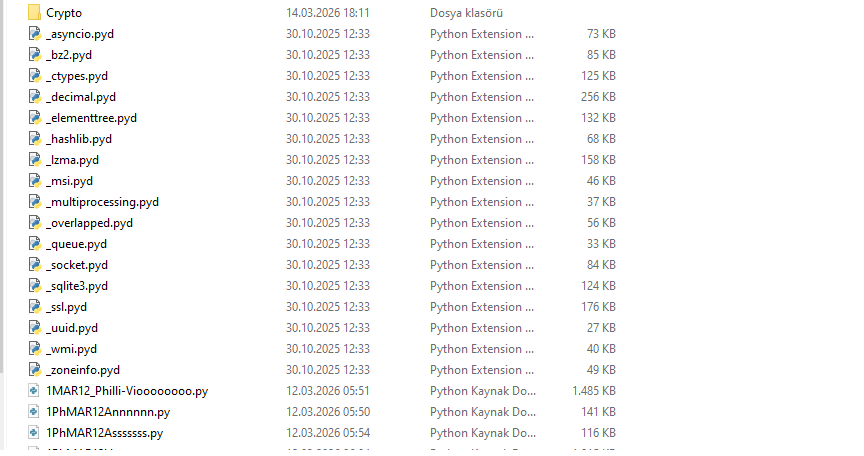
Task: Click the _ssl.pyd file icon
Action: pos(35,307)
